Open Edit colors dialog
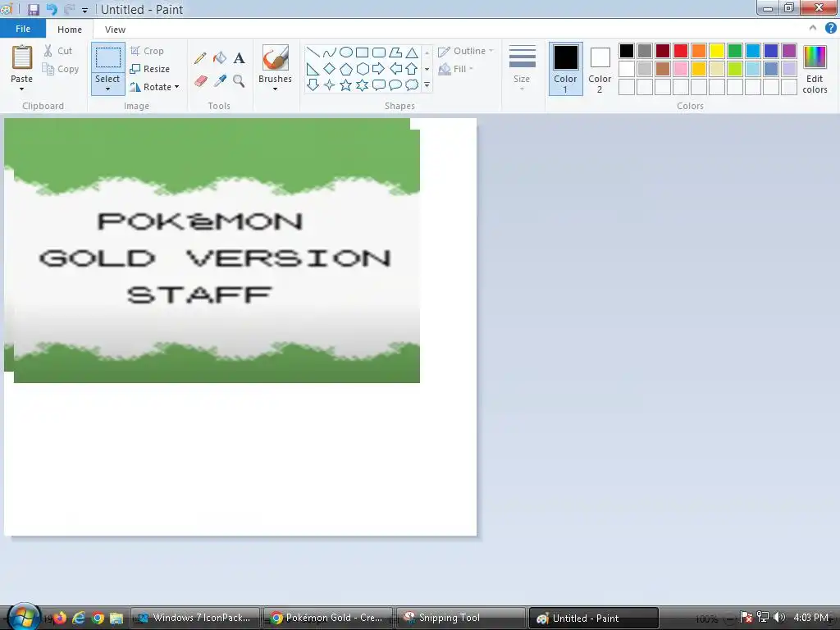Image resolution: width=840 pixels, height=630 pixels. coord(815,69)
